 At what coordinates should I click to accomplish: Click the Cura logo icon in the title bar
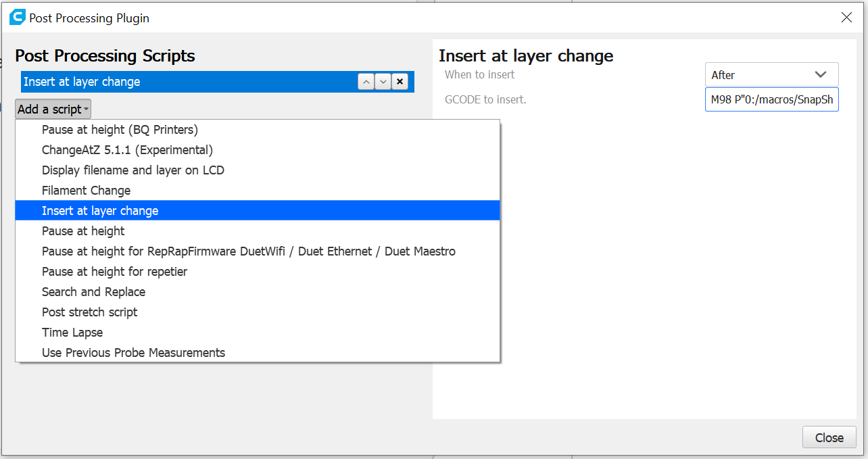[x=17, y=18]
